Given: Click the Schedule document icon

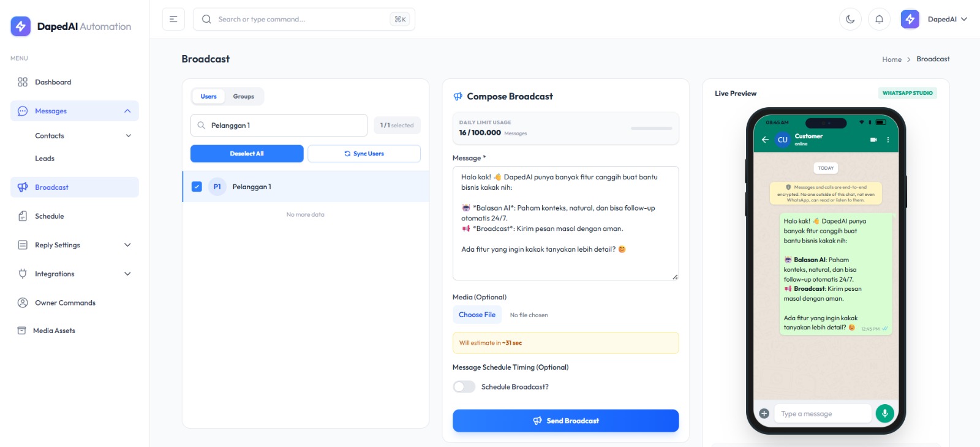Looking at the screenshot, I should coord(23,216).
